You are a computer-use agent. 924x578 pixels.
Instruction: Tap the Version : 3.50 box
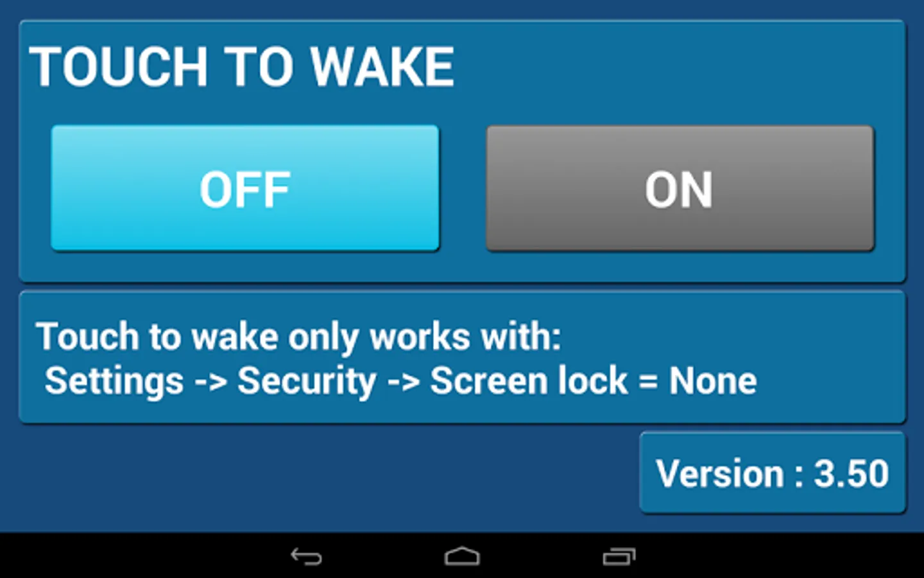click(x=773, y=473)
